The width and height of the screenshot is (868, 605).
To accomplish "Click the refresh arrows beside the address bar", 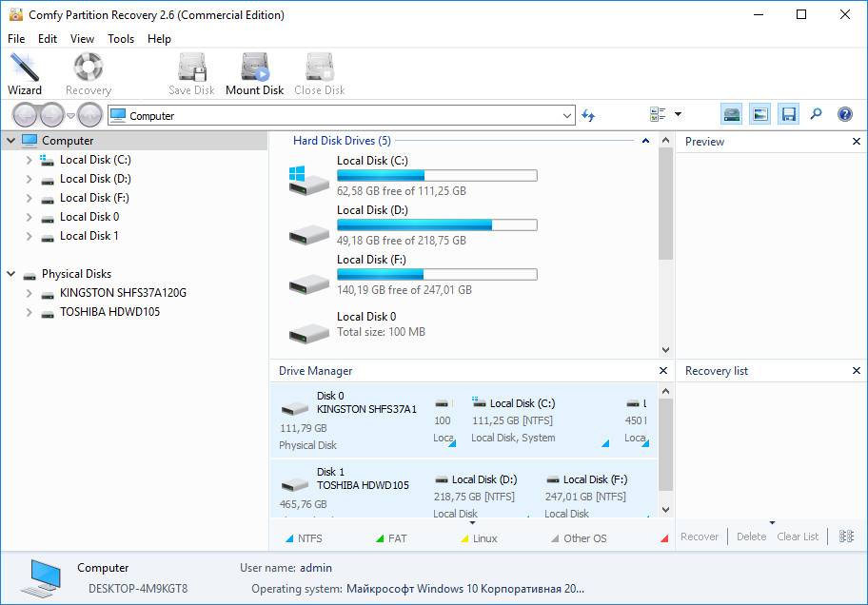I will pyautogui.click(x=588, y=116).
